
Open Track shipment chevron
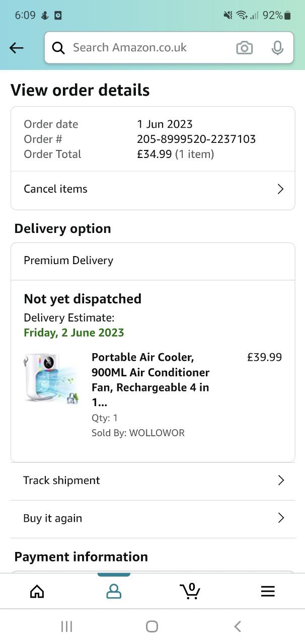(281, 480)
